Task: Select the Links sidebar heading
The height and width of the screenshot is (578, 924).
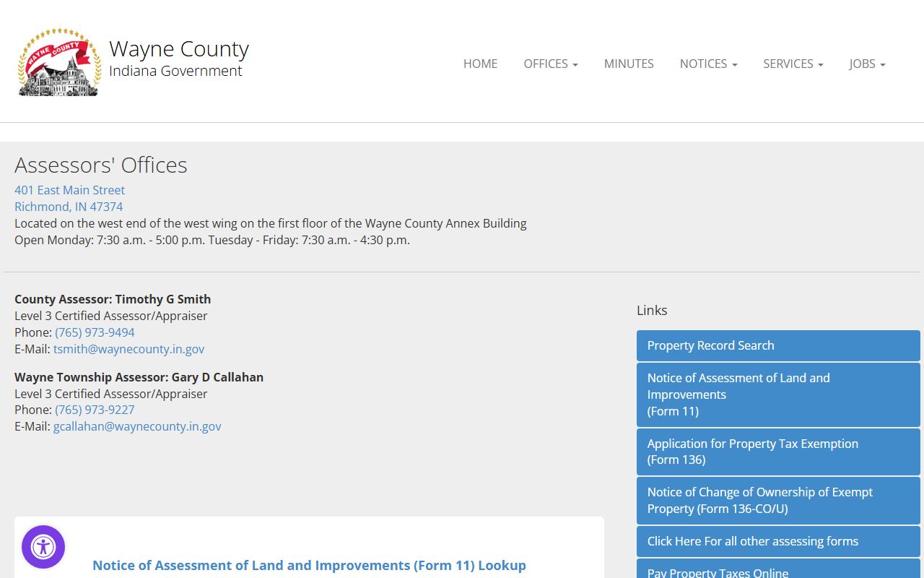Action: (x=652, y=310)
